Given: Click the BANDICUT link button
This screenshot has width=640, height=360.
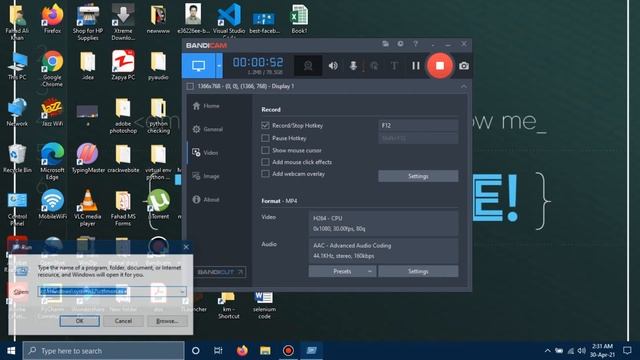Looking at the screenshot, I should tap(220, 272).
